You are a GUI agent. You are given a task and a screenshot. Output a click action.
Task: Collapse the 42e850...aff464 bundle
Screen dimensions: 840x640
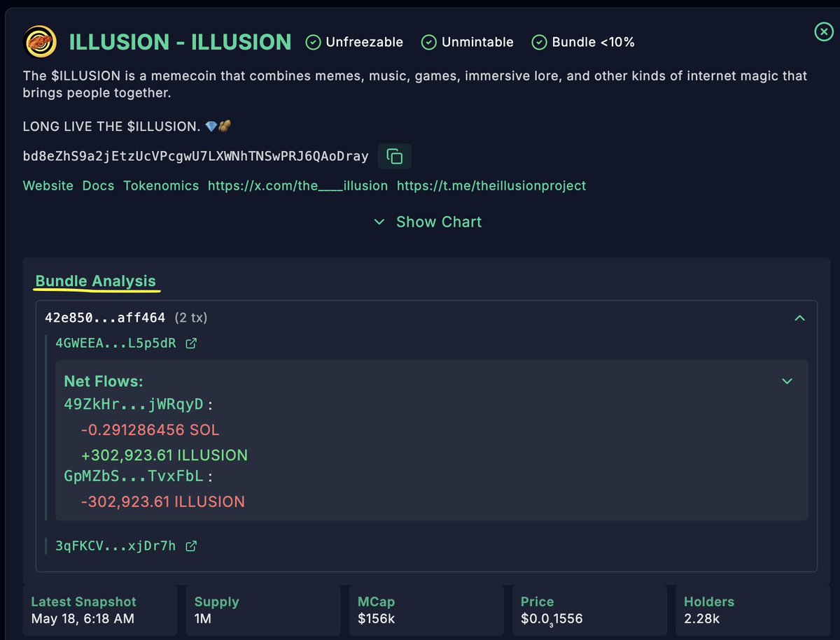[x=800, y=318]
